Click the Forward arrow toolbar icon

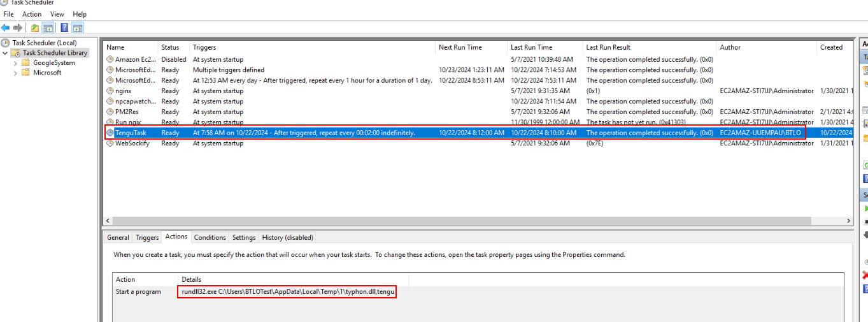[18, 27]
